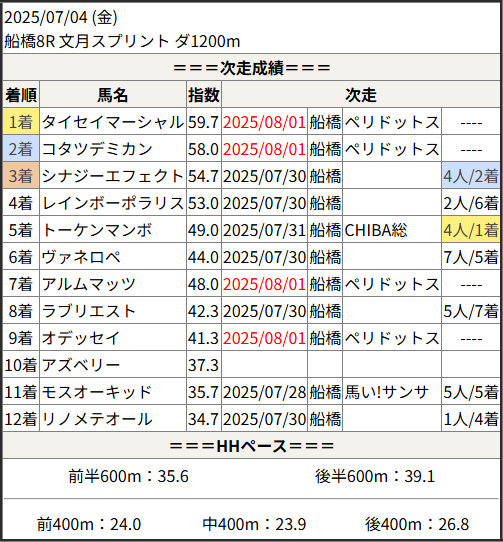
Task: Click the blue 4人/2着 result cell
Action: (471, 176)
